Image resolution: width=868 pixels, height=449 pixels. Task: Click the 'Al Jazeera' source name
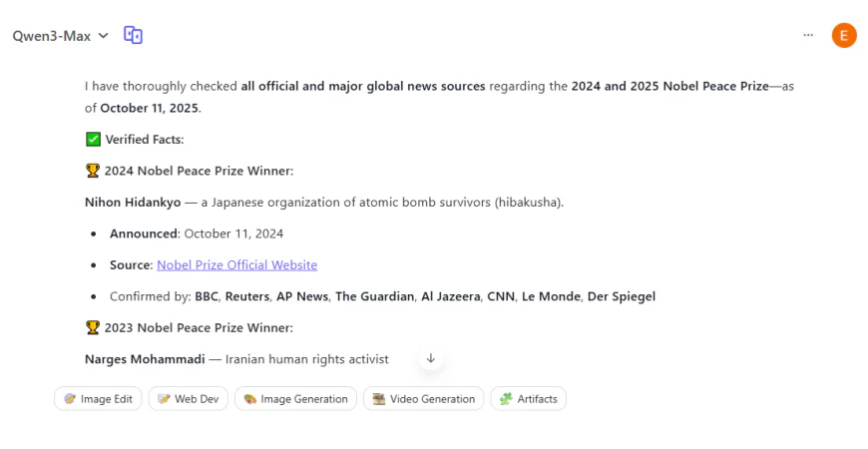pyautogui.click(x=451, y=296)
